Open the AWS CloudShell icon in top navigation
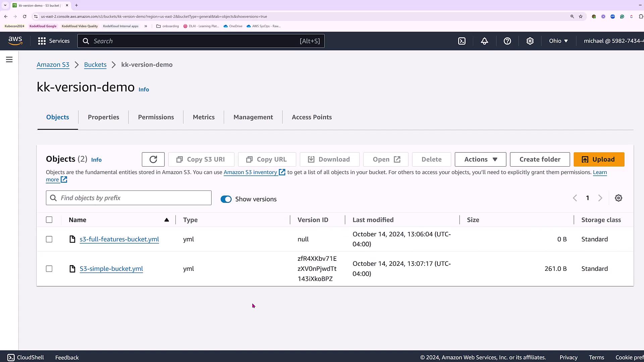 tap(462, 41)
